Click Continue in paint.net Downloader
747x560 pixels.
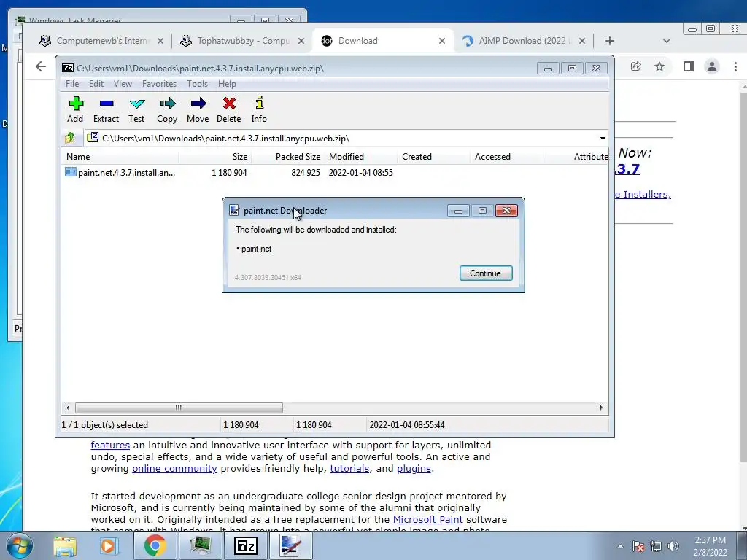(485, 273)
